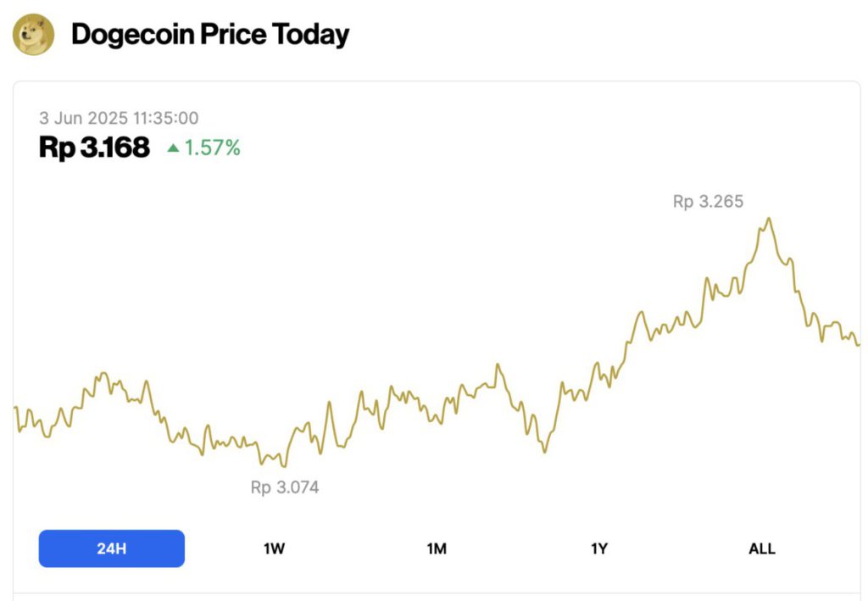Click the Rp 3.074 low price label
Image resolution: width=868 pixels, height=601 pixels.
tap(283, 487)
